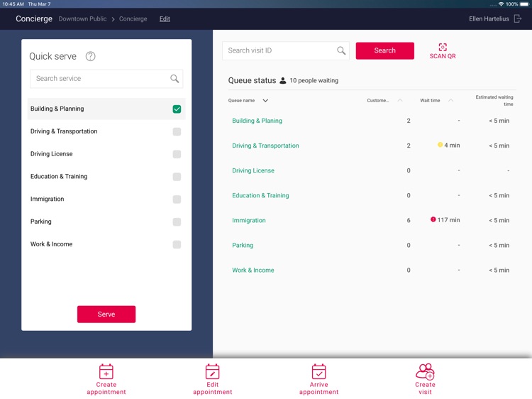Click user name Ellen Hartelius
The width and height of the screenshot is (532, 399).
(x=489, y=18)
